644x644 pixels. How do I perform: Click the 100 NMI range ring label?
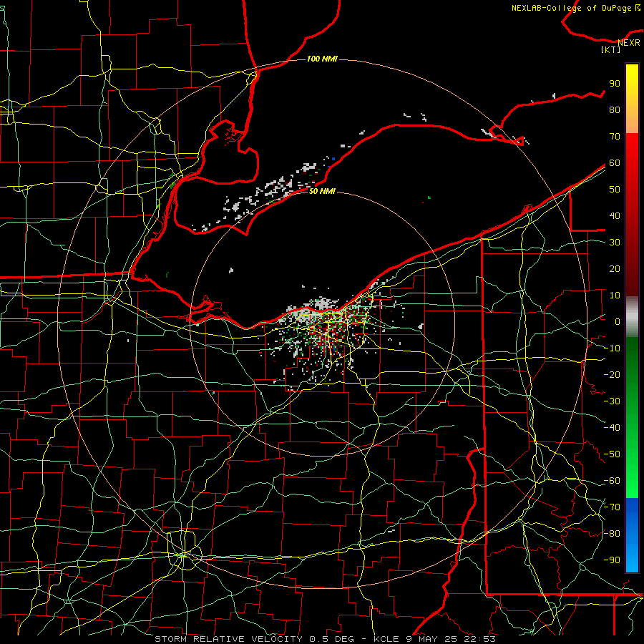(322, 59)
